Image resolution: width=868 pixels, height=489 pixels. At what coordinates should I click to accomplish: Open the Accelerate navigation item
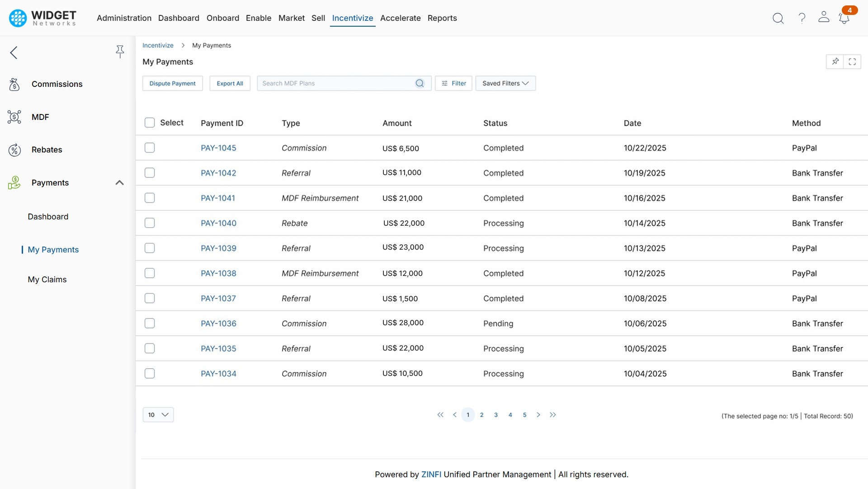(400, 18)
